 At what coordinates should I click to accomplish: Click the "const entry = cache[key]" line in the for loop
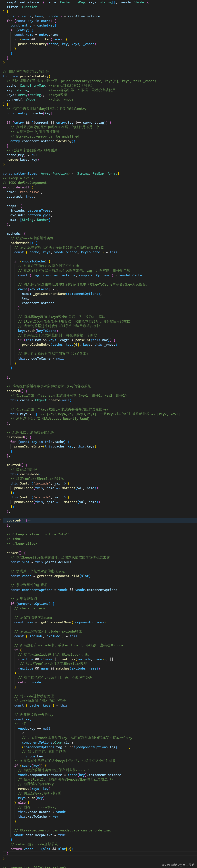click(33, 25)
